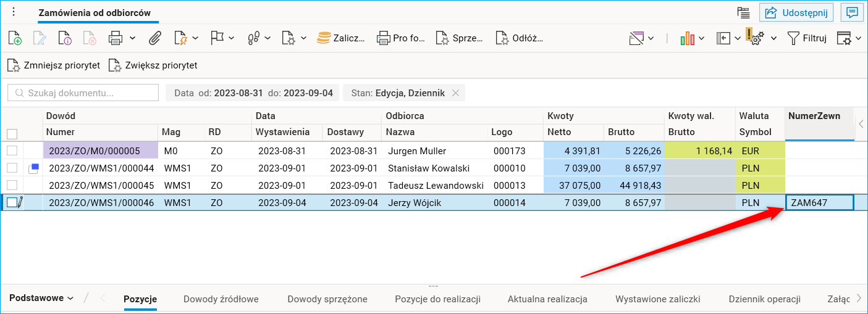Image resolution: width=868 pixels, height=314 pixels.
Task: Click the document with lightning bolt icon
Action: point(180,38)
